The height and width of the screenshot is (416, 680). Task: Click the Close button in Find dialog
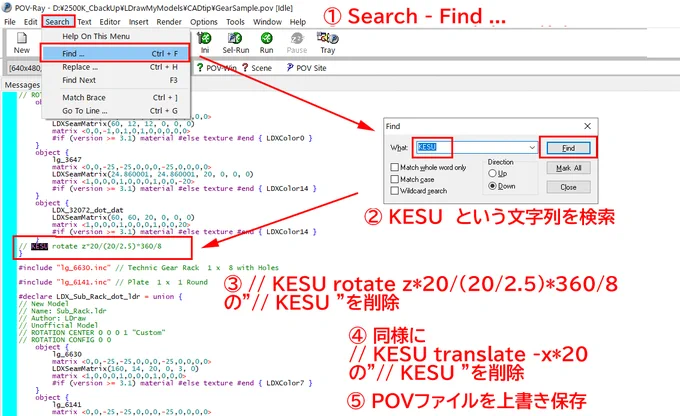tap(568, 187)
